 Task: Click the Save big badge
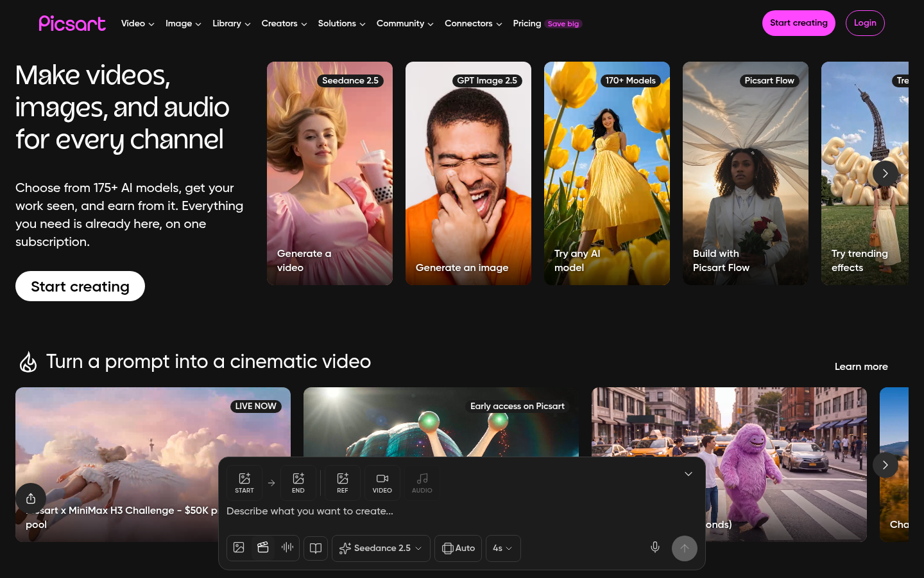tap(563, 24)
